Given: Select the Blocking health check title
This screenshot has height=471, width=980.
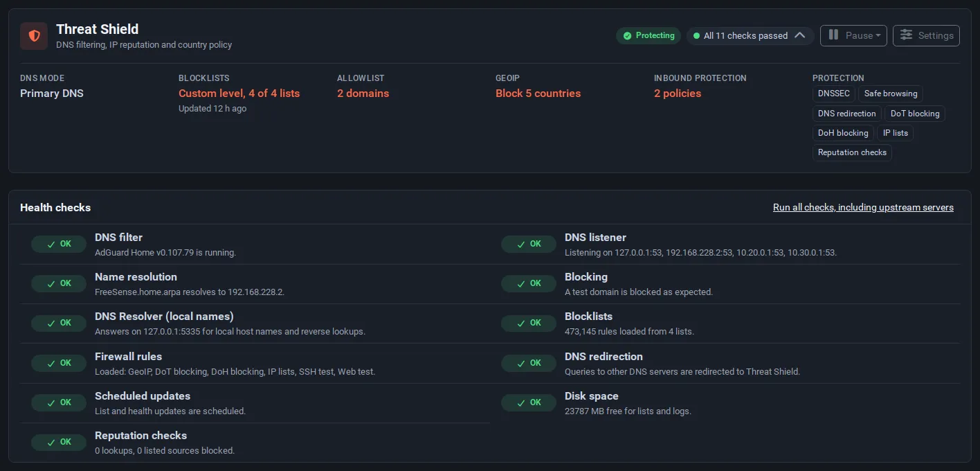Looking at the screenshot, I should point(586,277).
